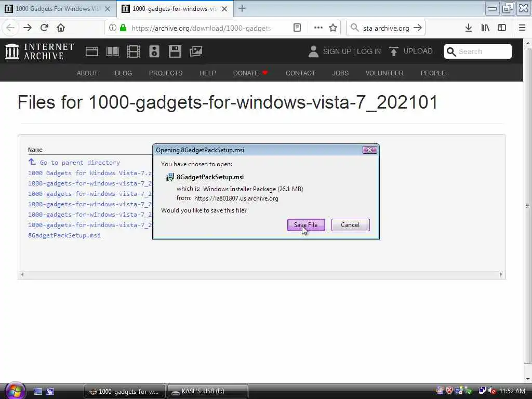Screen dimensions: 532x399
Task: Click the green padlock security icon
Action: tap(123, 28)
